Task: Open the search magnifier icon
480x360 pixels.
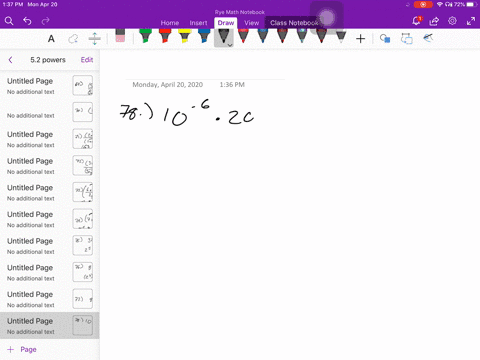Action: point(9,21)
